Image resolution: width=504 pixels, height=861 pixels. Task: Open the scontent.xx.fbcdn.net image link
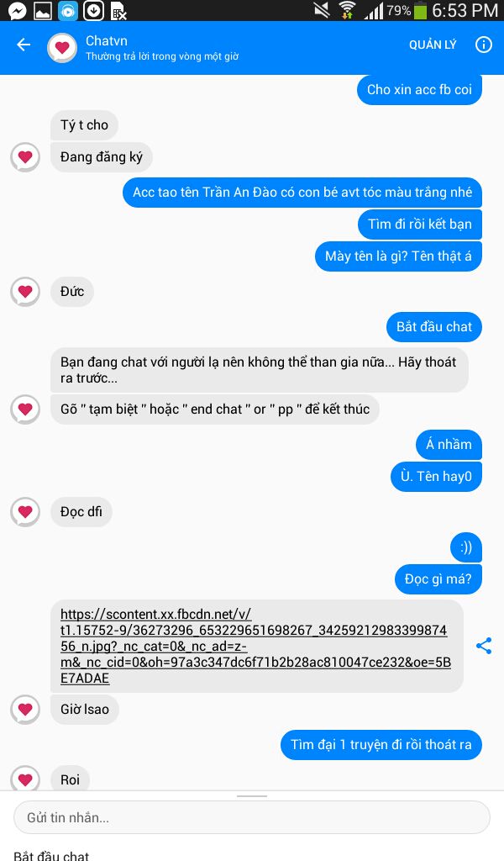coord(257,646)
